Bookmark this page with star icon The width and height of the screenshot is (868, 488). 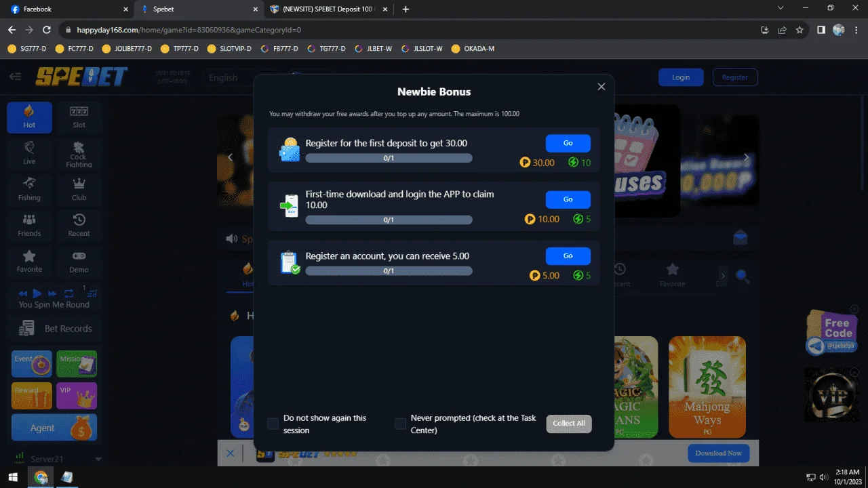(x=800, y=30)
